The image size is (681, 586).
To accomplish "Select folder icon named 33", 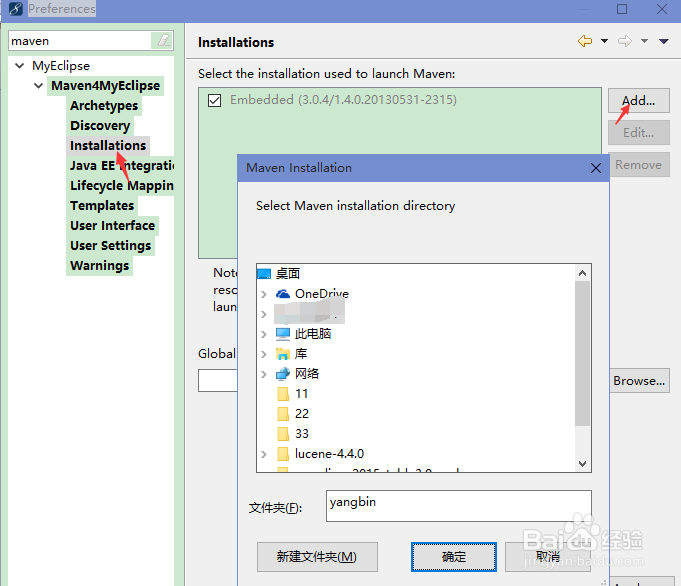I will pos(283,434).
